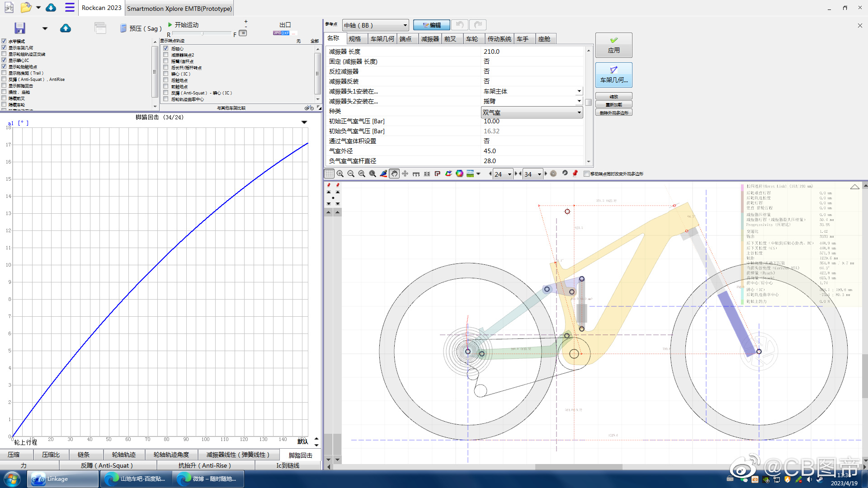Click the paint brush drawing icon

tap(383, 174)
